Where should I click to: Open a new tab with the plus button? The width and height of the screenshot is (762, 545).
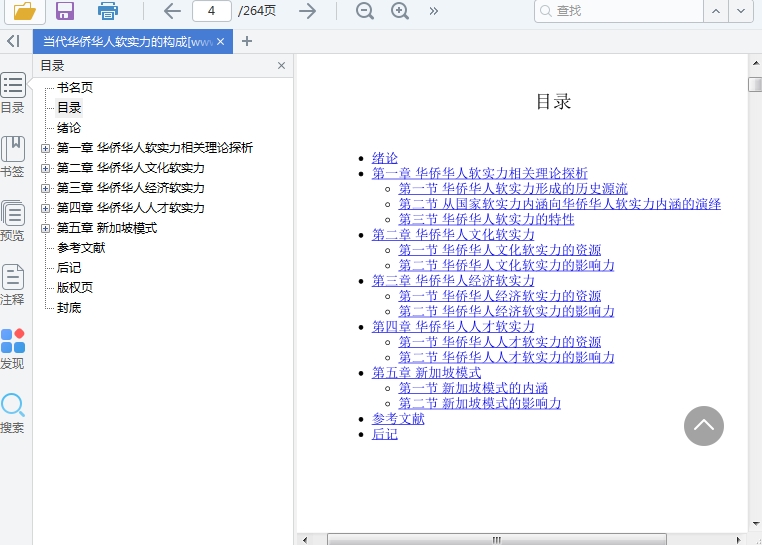coord(247,41)
